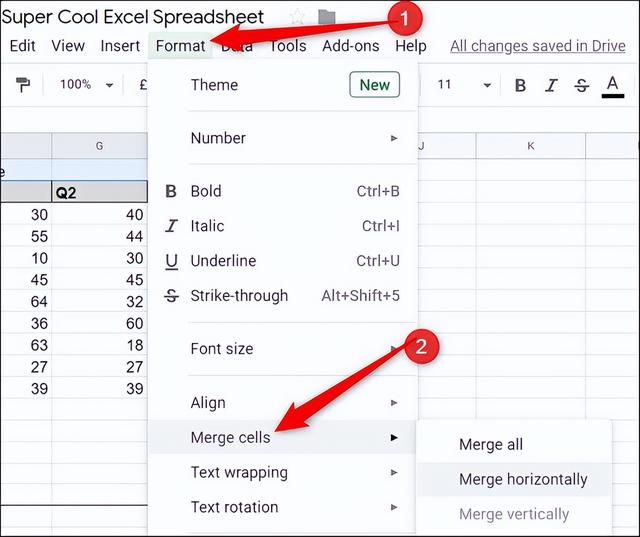Open the Insert menu

point(120,46)
